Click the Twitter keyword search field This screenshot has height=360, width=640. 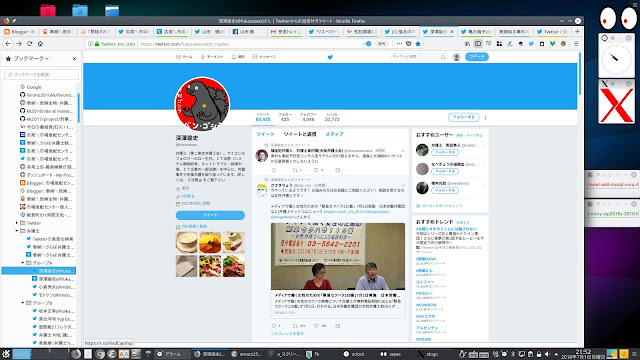coord(418,57)
